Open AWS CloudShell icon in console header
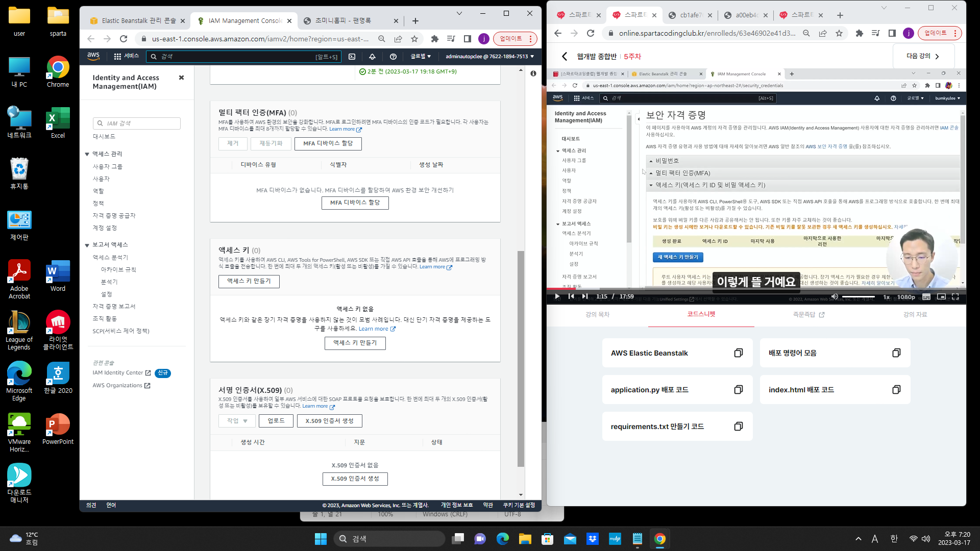 [352, 57]
